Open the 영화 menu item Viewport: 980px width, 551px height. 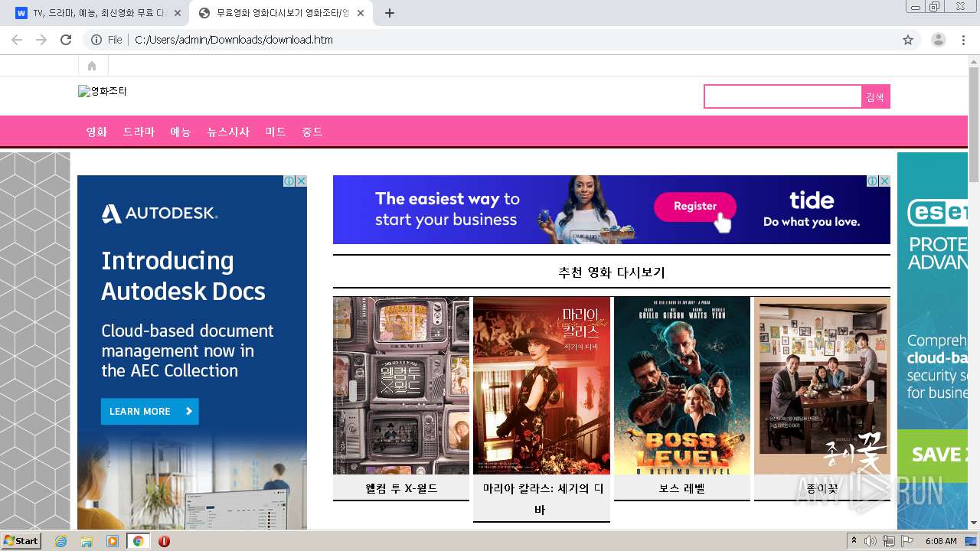point(96,132)
